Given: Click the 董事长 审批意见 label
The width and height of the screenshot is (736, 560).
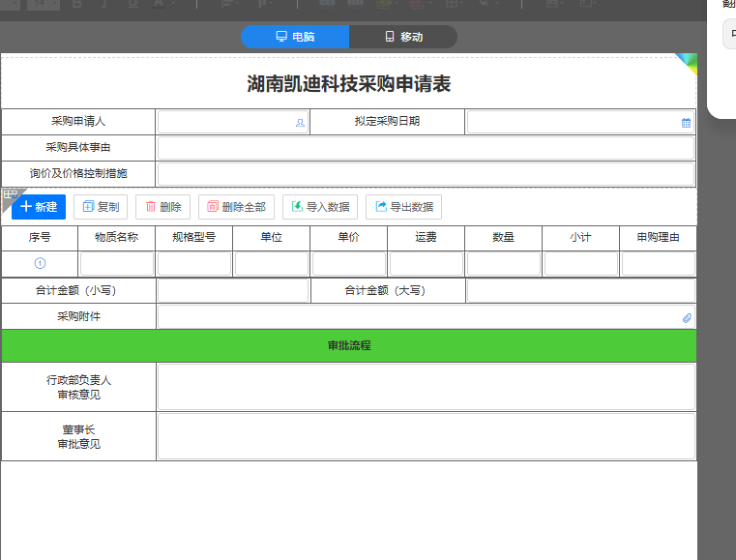Looking at the screenshot, I should tap(78, 436).
